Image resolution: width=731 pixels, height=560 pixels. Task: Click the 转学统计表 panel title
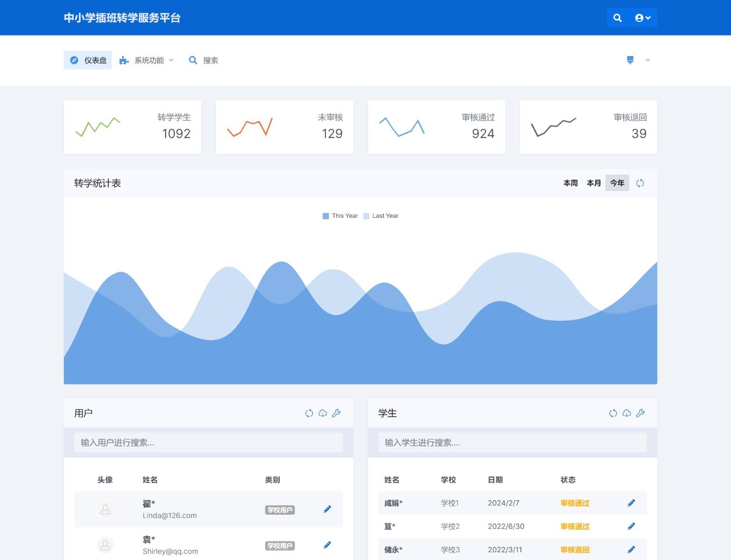(97, 183)
